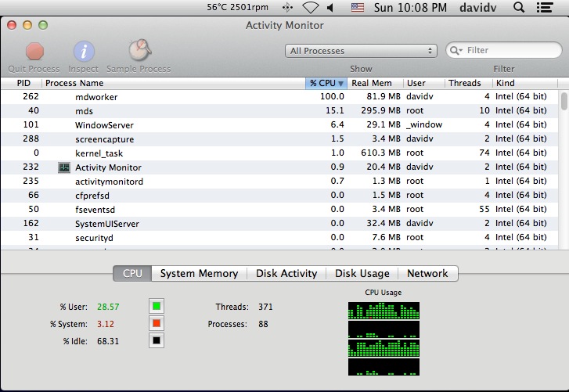Click the 55 threads value for fseventsd
Screen dimensions: 569x392
click(x=484, y=209)
